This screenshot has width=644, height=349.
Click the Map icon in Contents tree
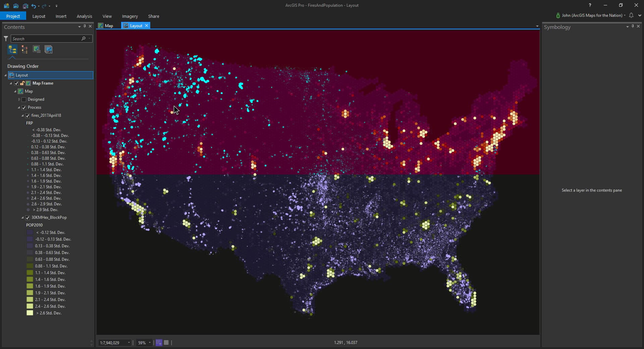click(20, 91)
